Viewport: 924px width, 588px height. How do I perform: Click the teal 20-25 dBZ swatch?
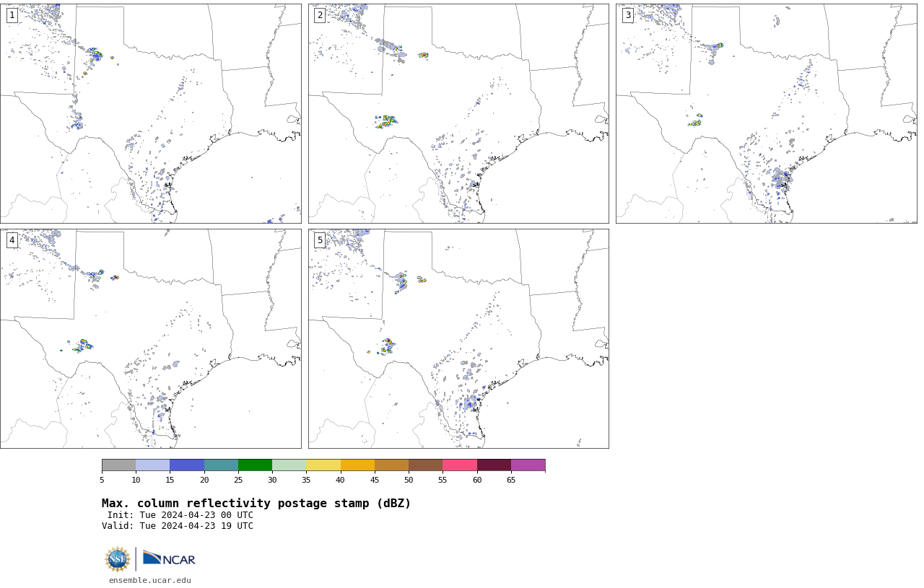point(221,465)
